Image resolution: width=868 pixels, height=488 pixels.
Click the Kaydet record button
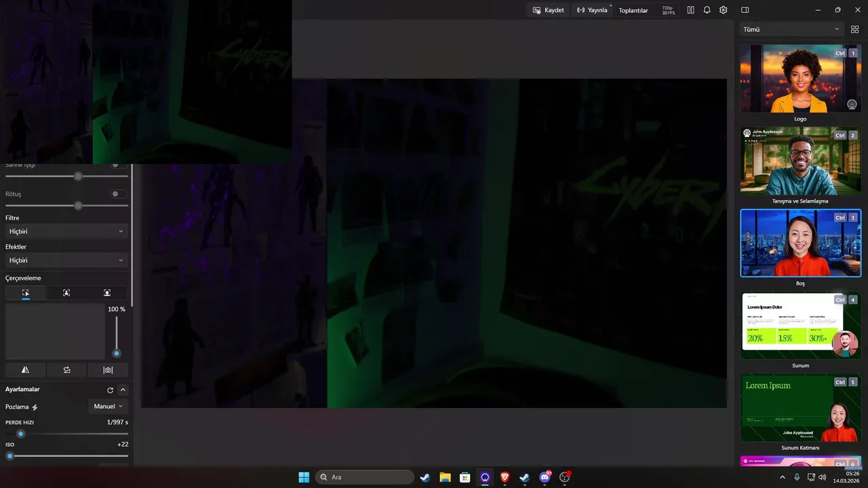point(548,10)
